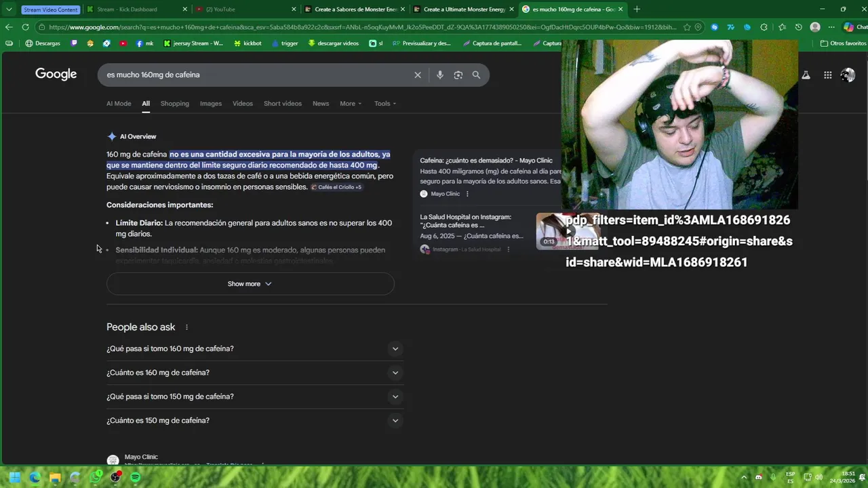Add this page to favorites star icon
Image resolution: width=868 pixels, height=488 pixels.
(x=687, y=27)
